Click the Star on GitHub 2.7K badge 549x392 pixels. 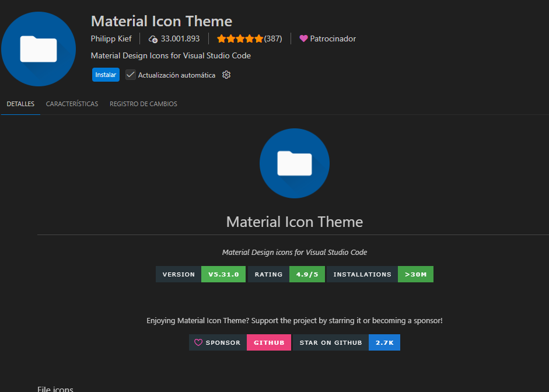click(x=346, y=342)
